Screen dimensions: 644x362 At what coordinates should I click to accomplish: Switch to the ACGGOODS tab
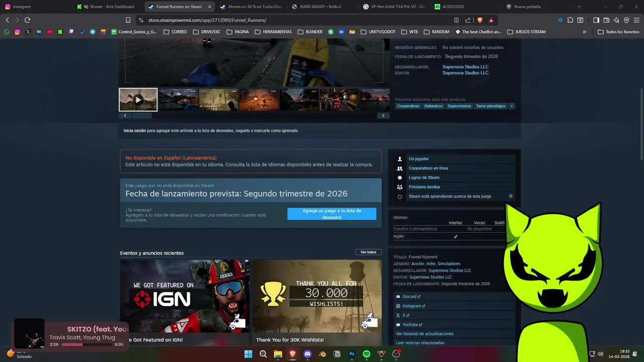[466, 7]
